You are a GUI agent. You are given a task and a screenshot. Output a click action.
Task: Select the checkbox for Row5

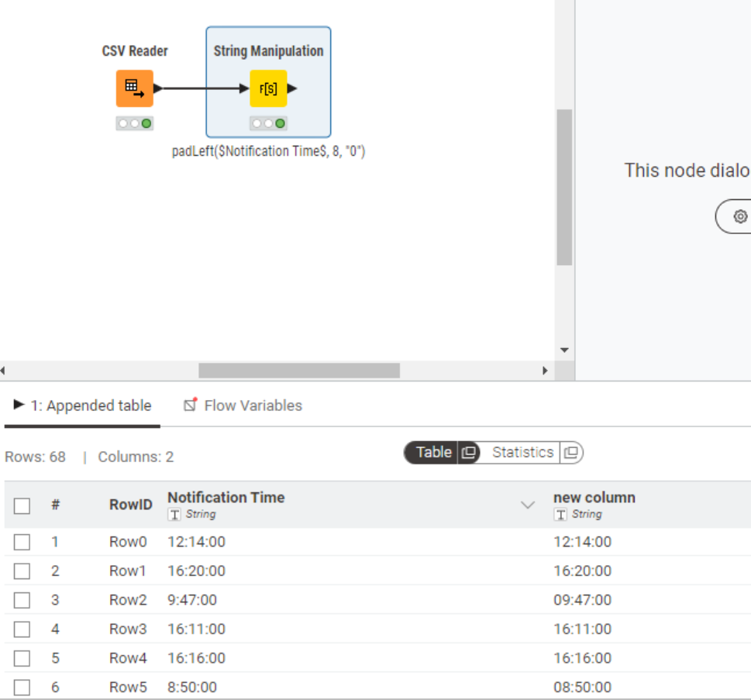[x=22, y=688]
